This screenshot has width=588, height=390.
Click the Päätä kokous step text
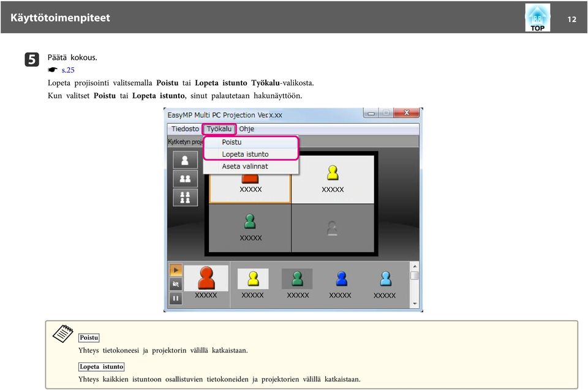pos(72,58)
